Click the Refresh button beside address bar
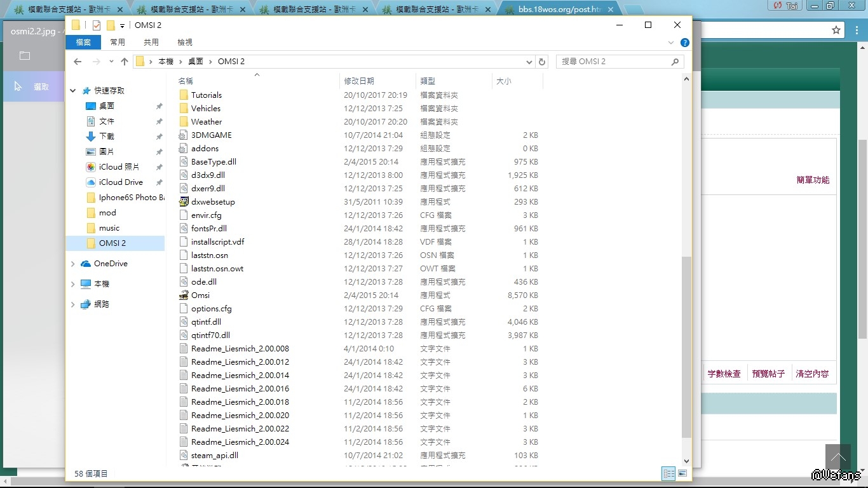 tap(542, 62)
